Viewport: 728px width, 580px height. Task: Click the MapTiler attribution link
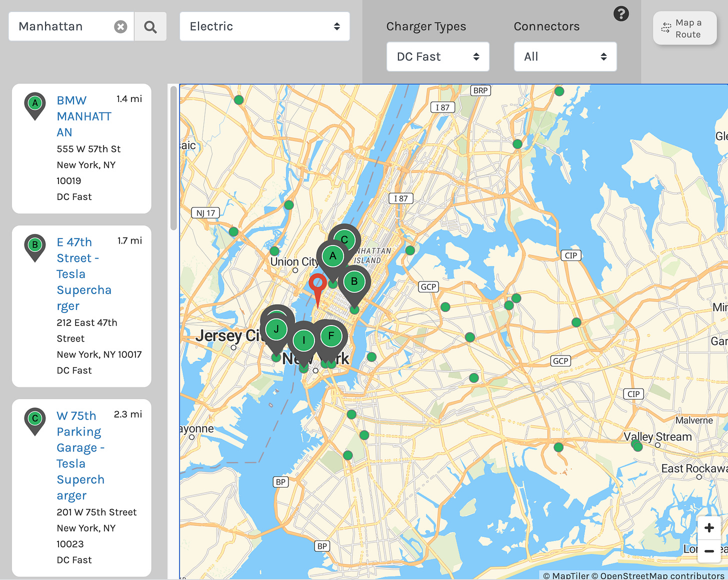566,575
